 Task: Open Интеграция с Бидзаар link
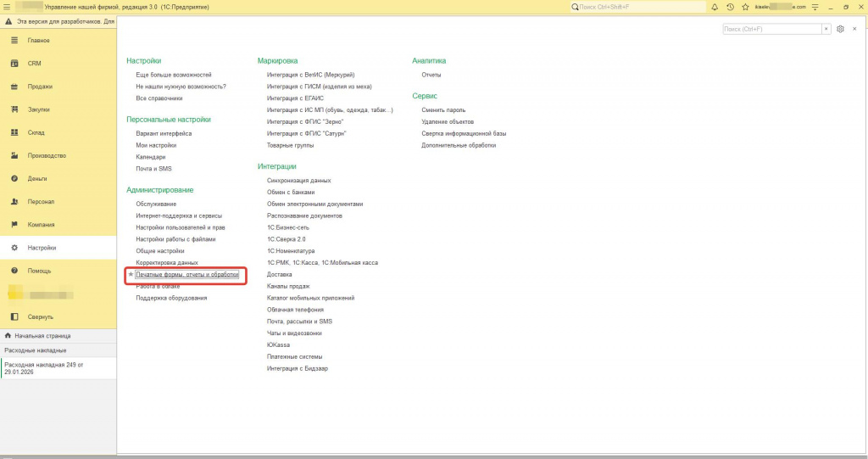[298, 368]
